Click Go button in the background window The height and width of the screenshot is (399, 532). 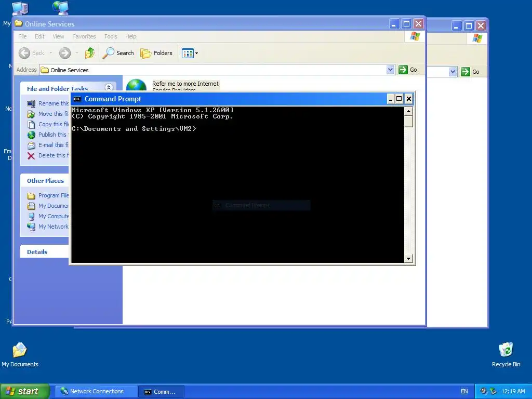[470, 72]
